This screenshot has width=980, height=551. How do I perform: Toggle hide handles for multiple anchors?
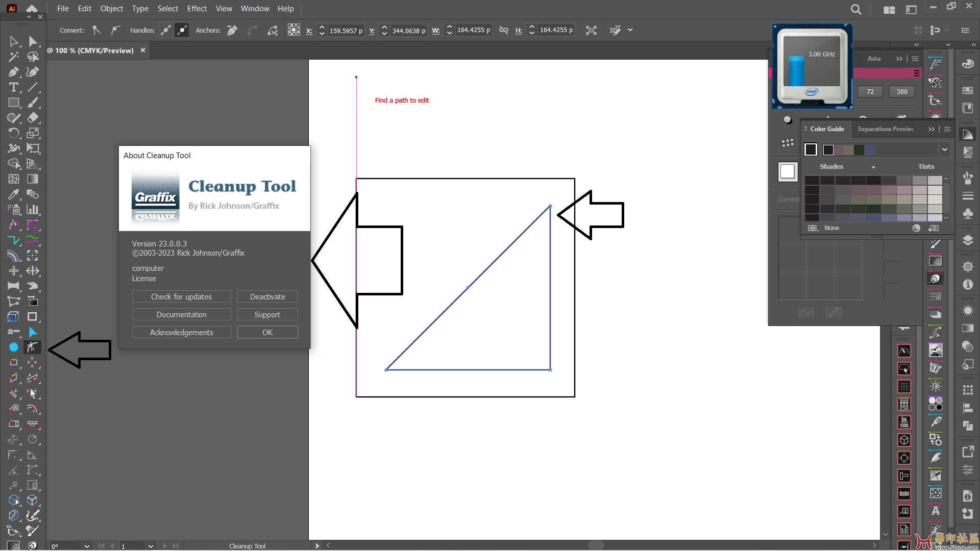click(182, 30)
